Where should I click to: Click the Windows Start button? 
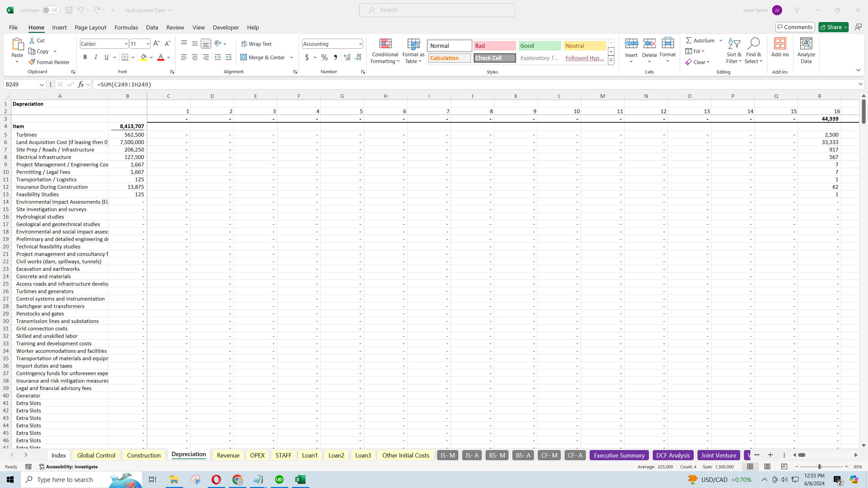(10, 480)
